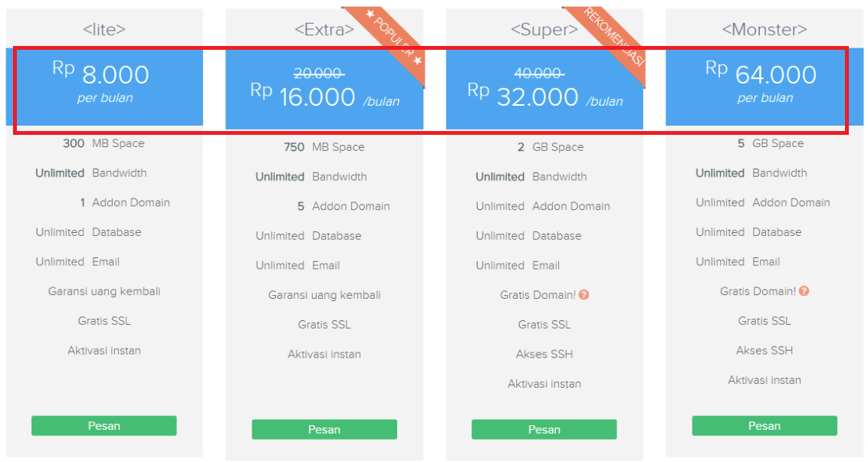Order the Extra plan with Pesan

point(324,430)
